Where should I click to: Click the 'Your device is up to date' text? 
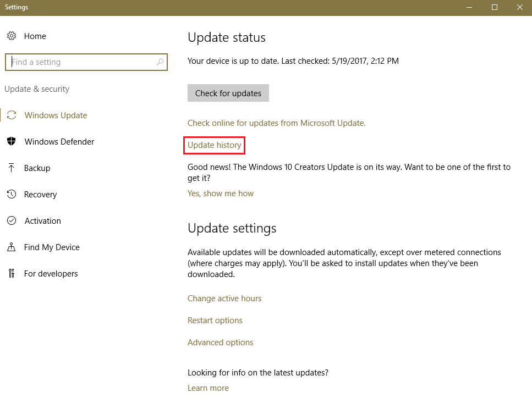[x=293, y=61]
